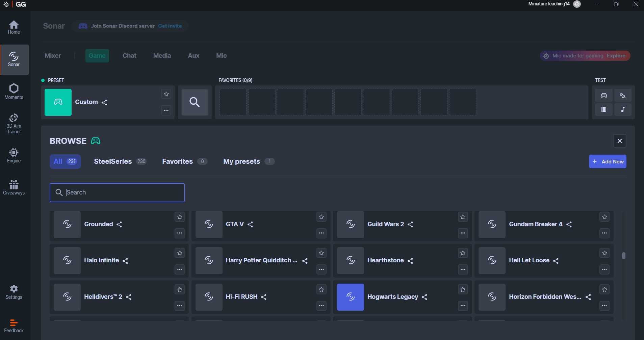
Task: Play the game controller test sound
Action: click(603, 96)
